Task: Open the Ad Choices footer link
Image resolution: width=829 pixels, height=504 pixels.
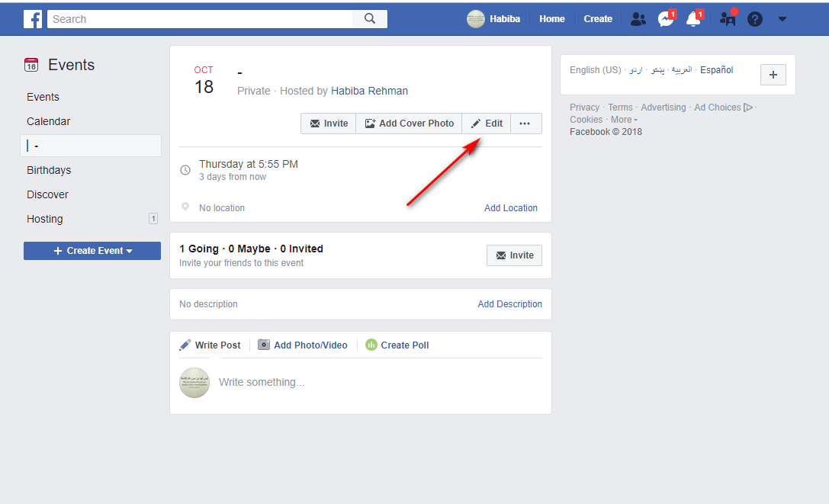Action: 723,108
